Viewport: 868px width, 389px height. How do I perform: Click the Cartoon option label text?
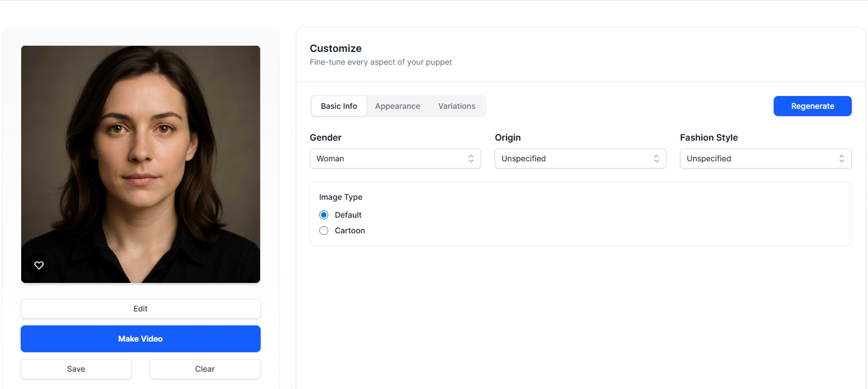pos(350,230)
